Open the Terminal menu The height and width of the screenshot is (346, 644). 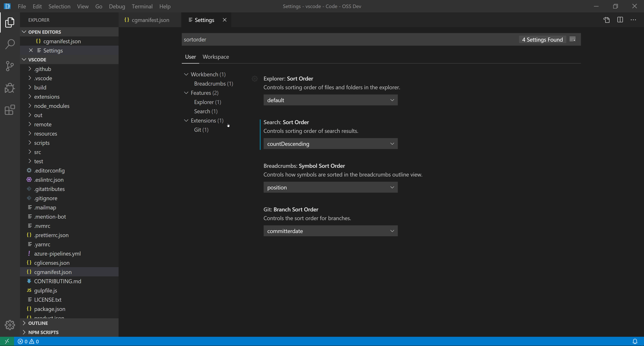[x=142, y=6]
